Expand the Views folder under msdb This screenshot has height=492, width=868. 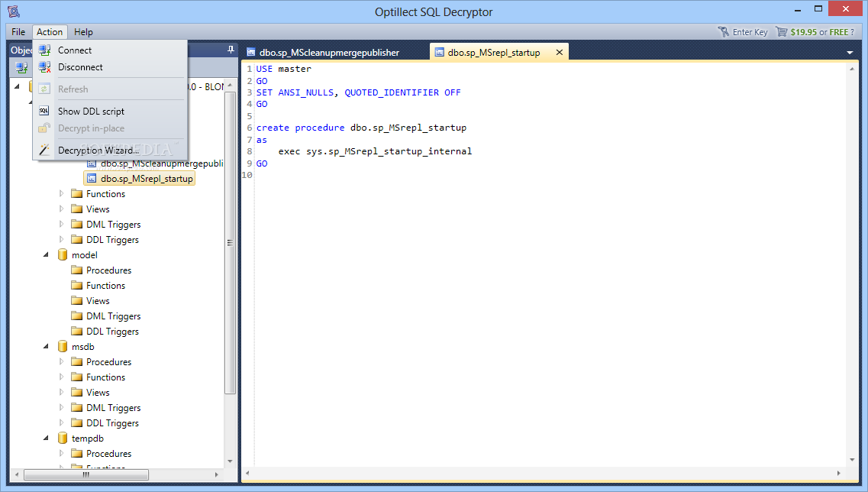point(61,392)
